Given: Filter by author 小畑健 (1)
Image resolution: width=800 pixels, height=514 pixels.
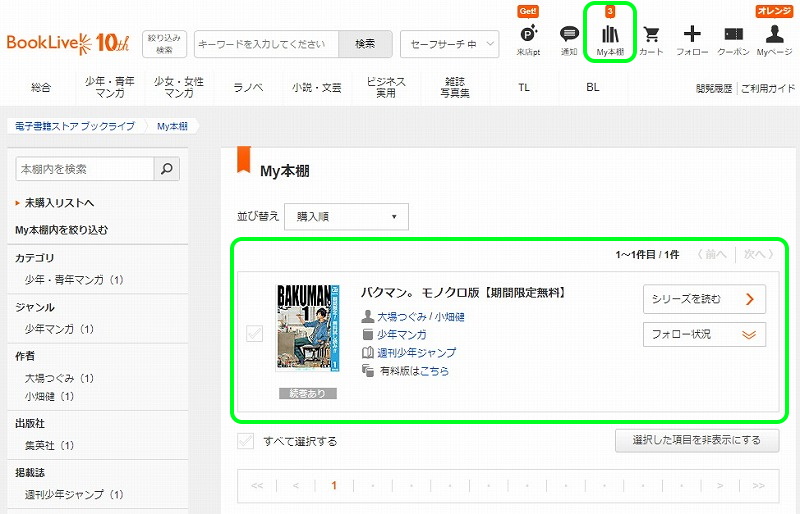Looking at the screenshot, I should click(49, 397).
